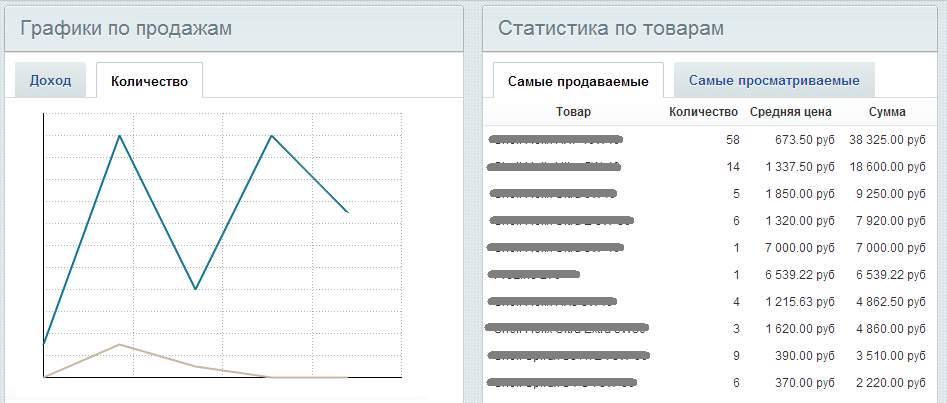The height and width of the screenshot is (403, 947).
Task: Click the sum 4 862.50 руб
Action: [x=890, y=301]
